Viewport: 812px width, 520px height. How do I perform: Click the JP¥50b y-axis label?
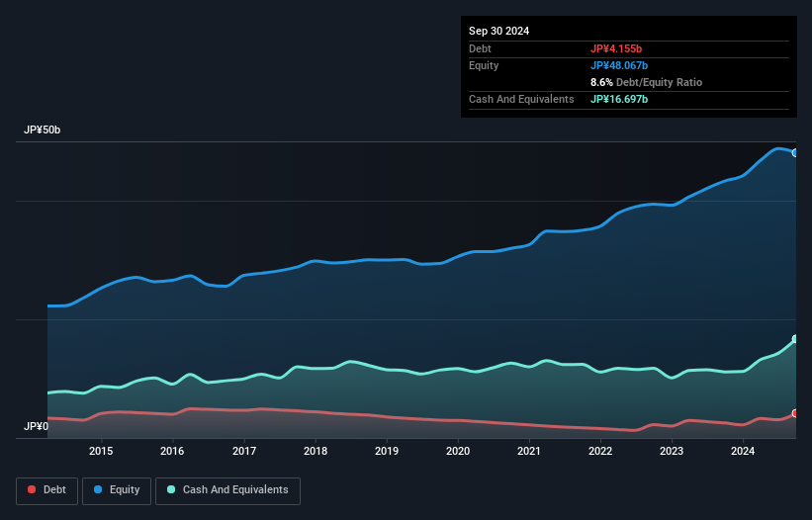point(42,130)
